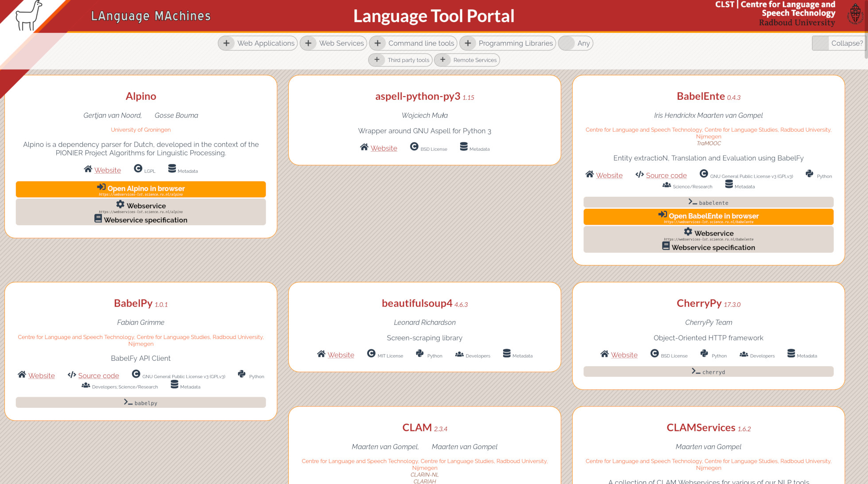Click the home icon in aspell-python-py3 card
868x484 pixels.
click(x=364, y=147)
